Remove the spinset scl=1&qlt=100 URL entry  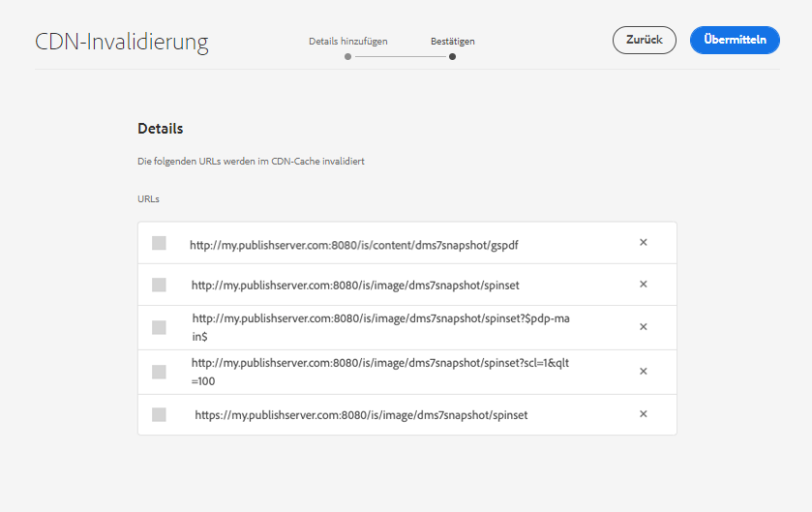643,371
